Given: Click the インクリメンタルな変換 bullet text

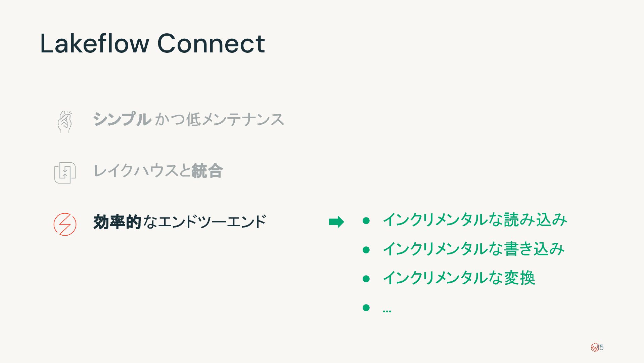Looking at the screenshot, I should 459,278.
